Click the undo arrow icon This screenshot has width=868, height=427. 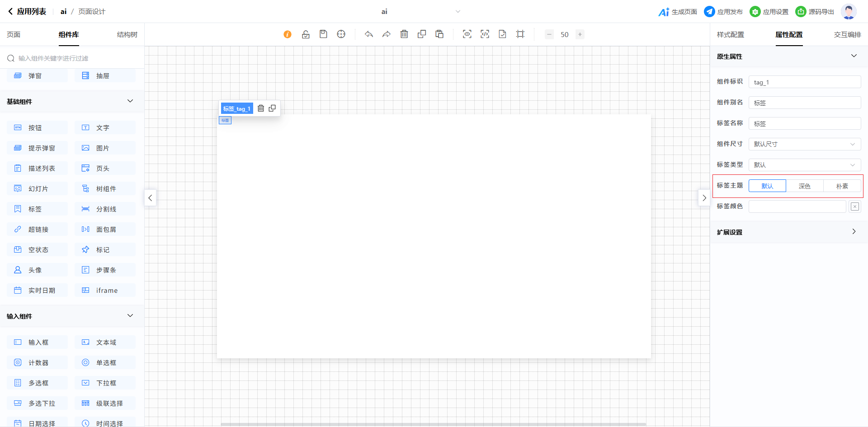pyautogui.click(x=369, y=34)
